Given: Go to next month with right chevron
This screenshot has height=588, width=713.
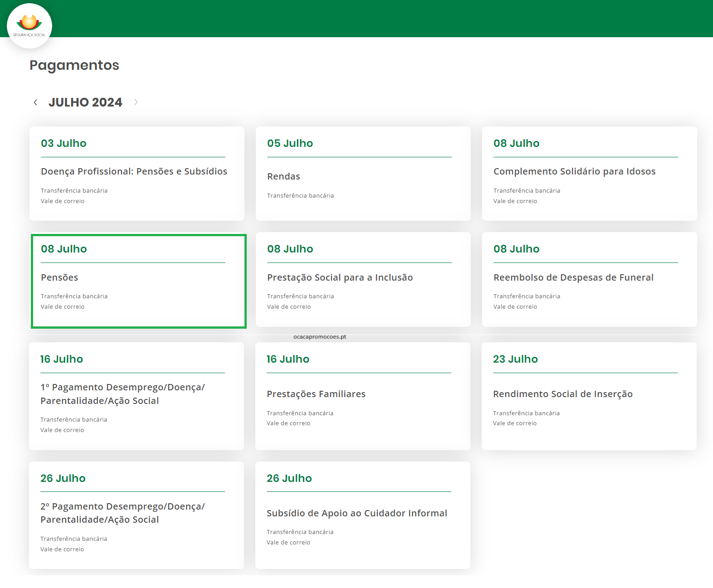Looking at the screenshot, I should [136, 102].
